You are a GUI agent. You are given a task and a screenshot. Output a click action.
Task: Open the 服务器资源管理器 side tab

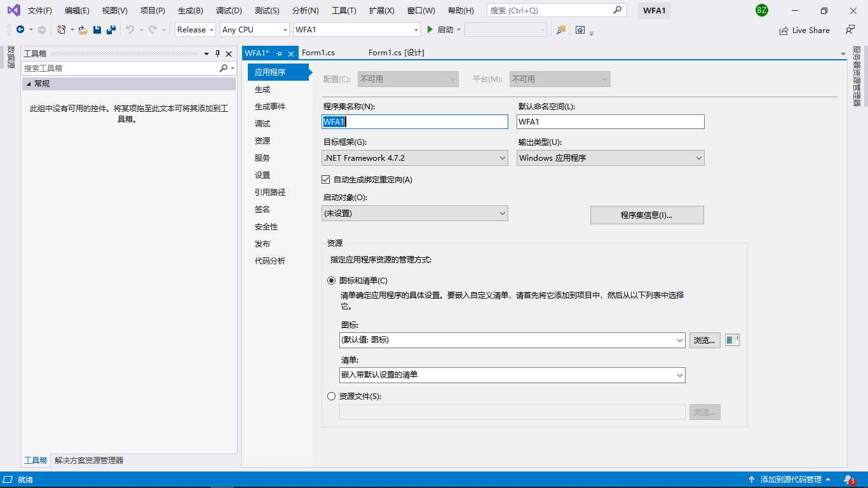point(857,76)
